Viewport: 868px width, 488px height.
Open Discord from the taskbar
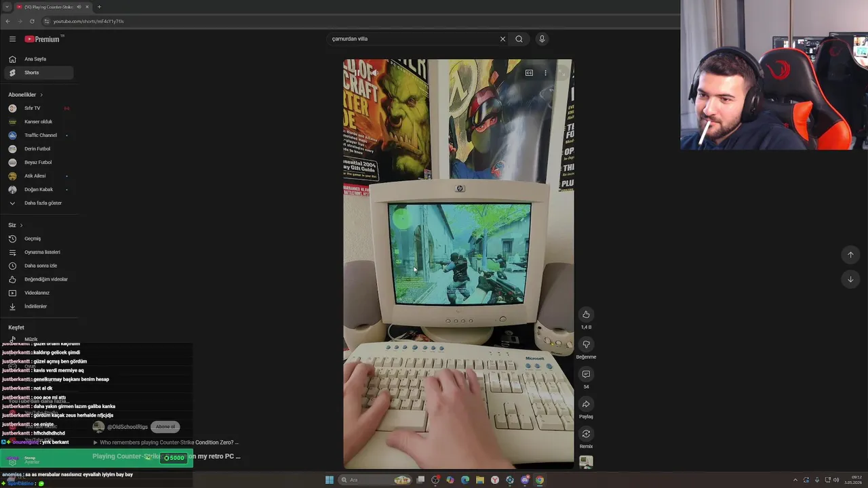click(525, 480)
